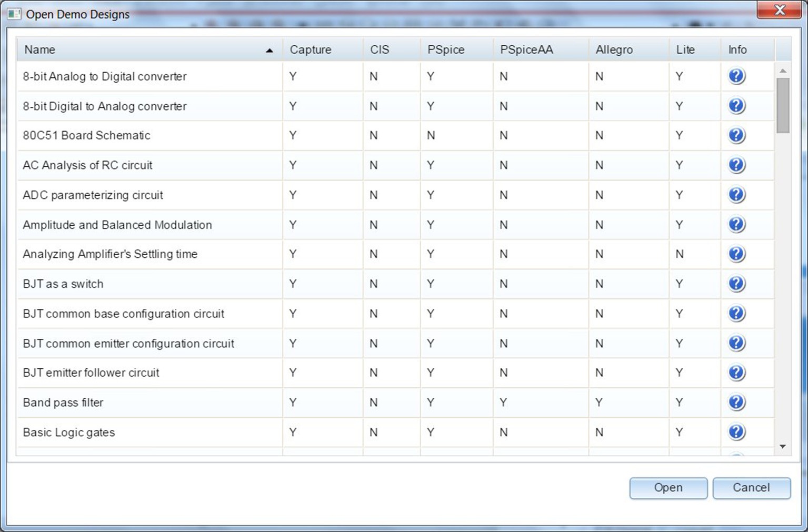Select BJT common emitter configuration circuit

pyautogui.click(x=395, y=343)
